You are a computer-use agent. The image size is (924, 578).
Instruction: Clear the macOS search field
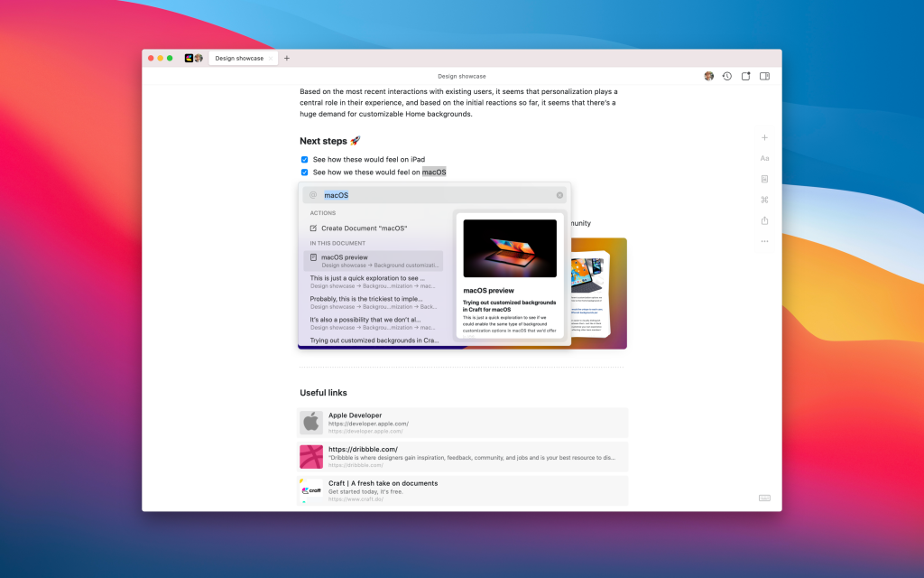coord(559,195)
